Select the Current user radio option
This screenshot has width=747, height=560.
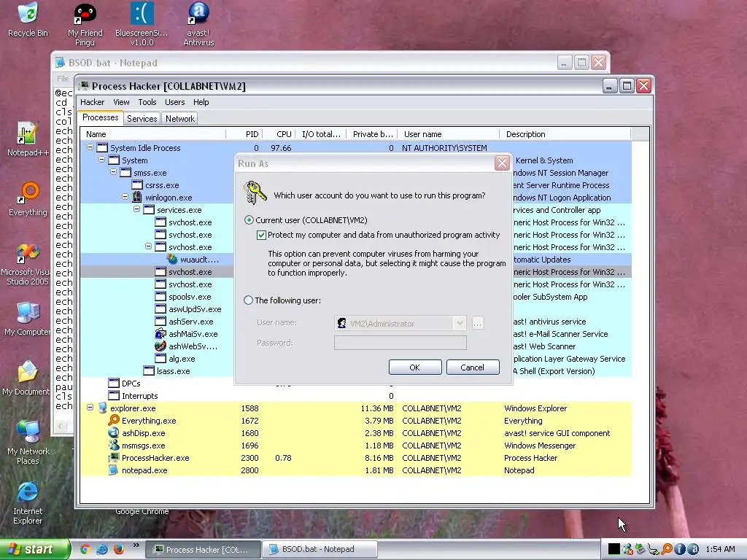249,220
